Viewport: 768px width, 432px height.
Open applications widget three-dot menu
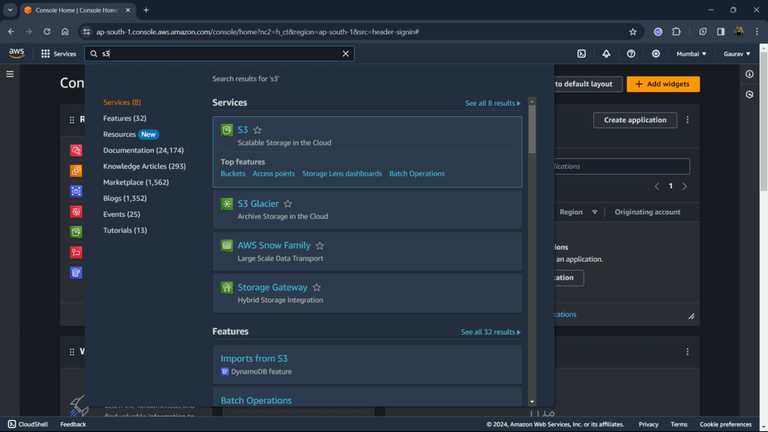point(687,120)
